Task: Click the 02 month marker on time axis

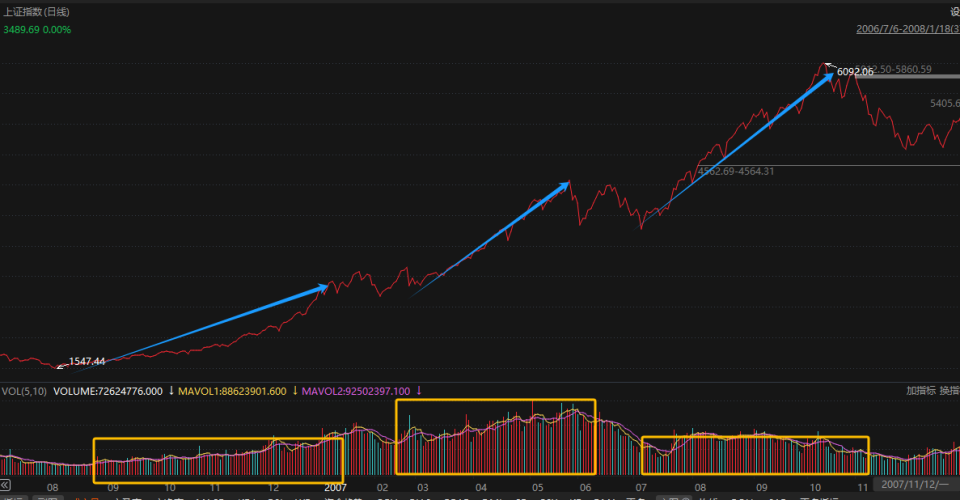Action: click(x=382, y=488)
